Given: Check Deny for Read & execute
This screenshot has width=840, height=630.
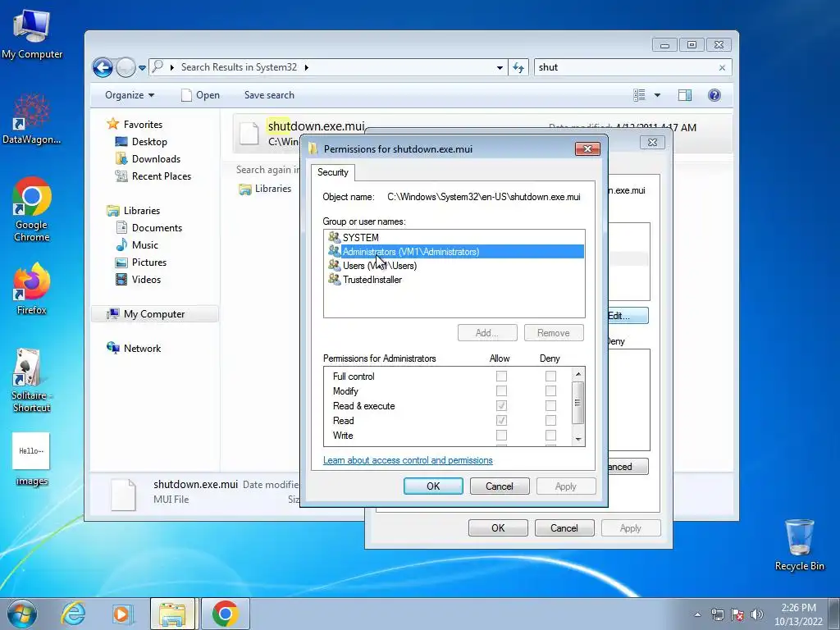Looking at the screenshot, I should pyautogui.click(x=550, y=405).
